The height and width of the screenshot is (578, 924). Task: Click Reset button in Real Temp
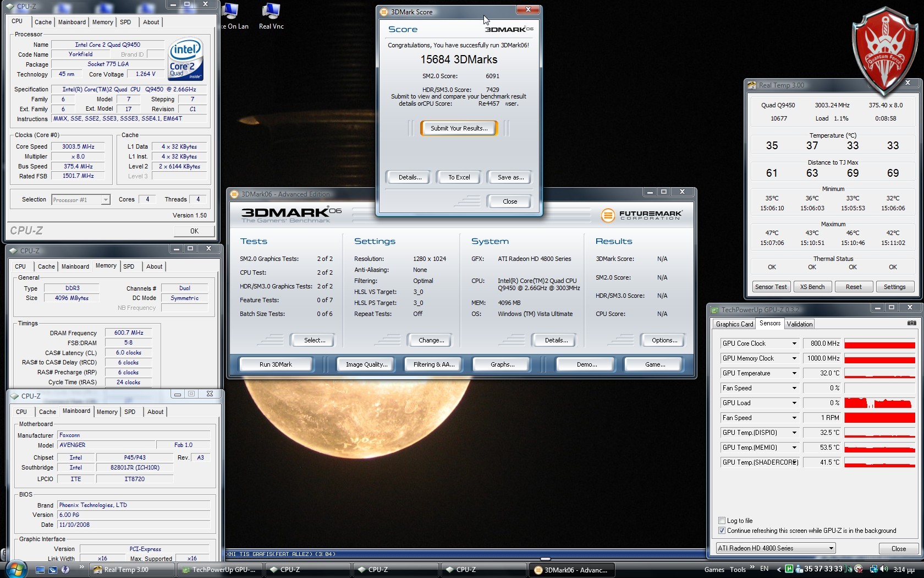coord(854,287)
